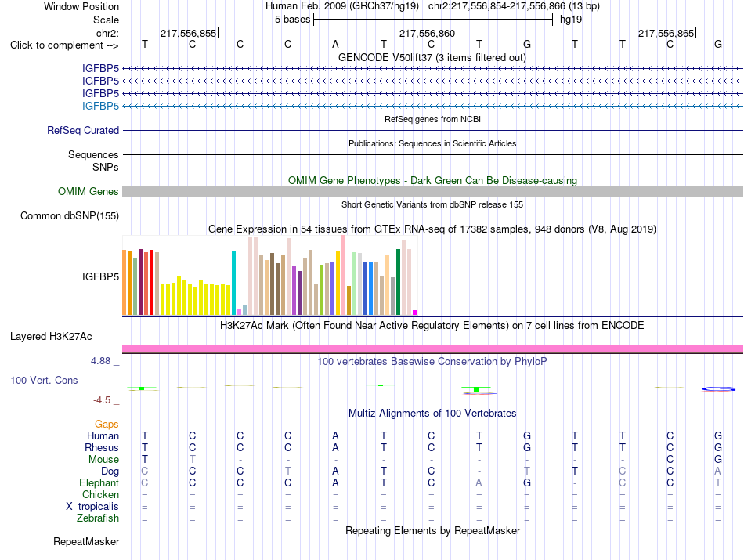Click the H3K27Ac Mark track title
The height and width of the screenshot is (560, 744).
point(432,326)
